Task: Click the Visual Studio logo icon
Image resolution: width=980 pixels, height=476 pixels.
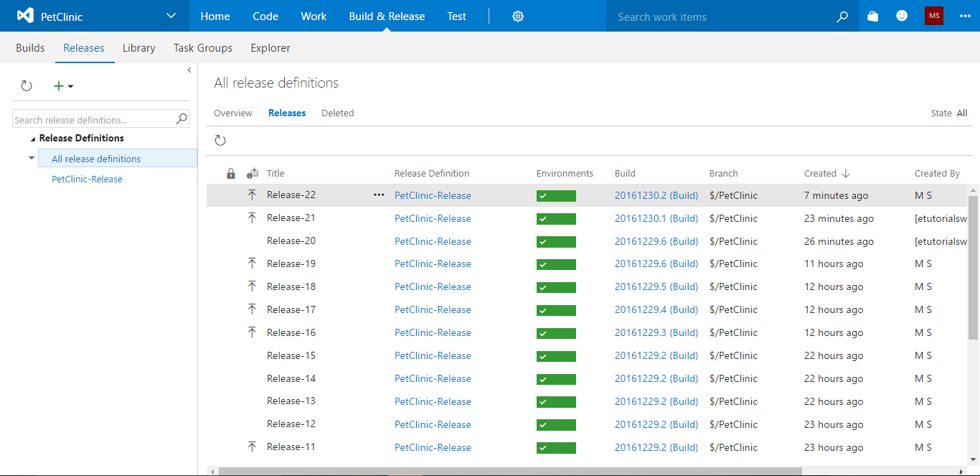Action: 25,16
